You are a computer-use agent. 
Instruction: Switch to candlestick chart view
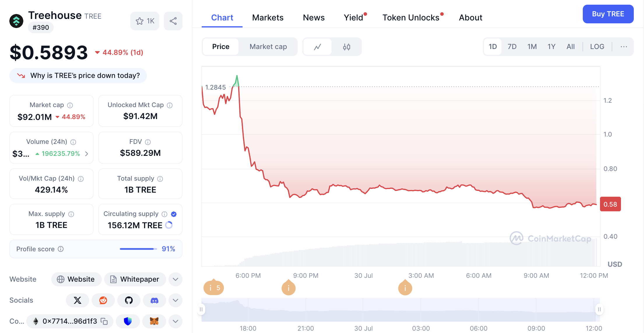[347, 47]
